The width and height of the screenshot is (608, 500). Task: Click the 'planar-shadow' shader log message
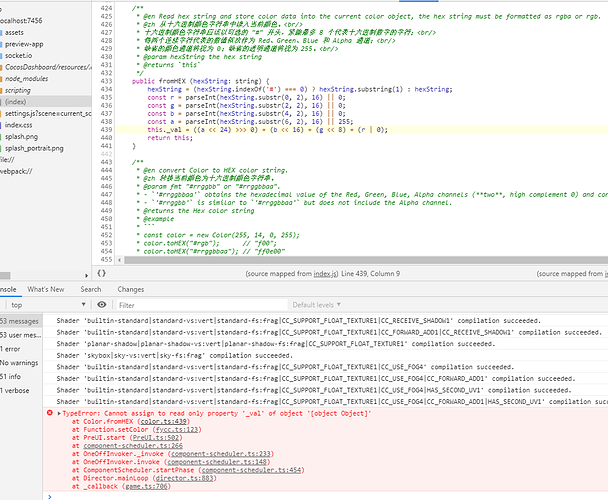(x=276, y=344)
